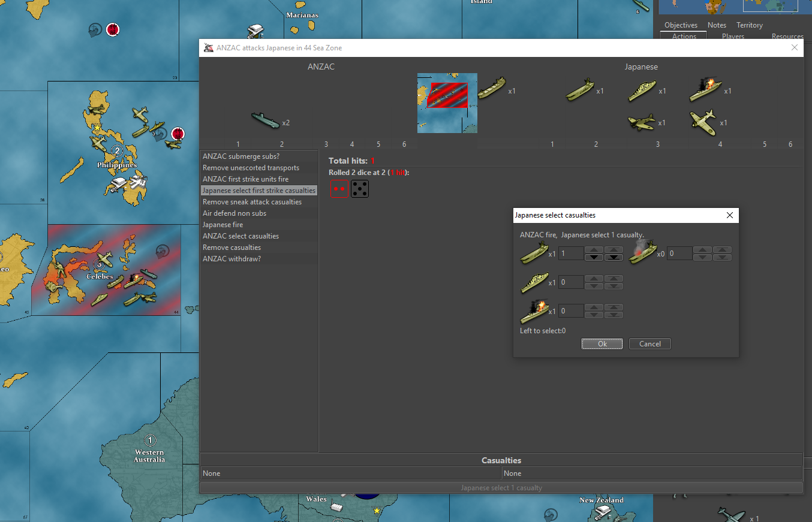Set undamaged battleship casualties to maximum

tap(613, 278)
